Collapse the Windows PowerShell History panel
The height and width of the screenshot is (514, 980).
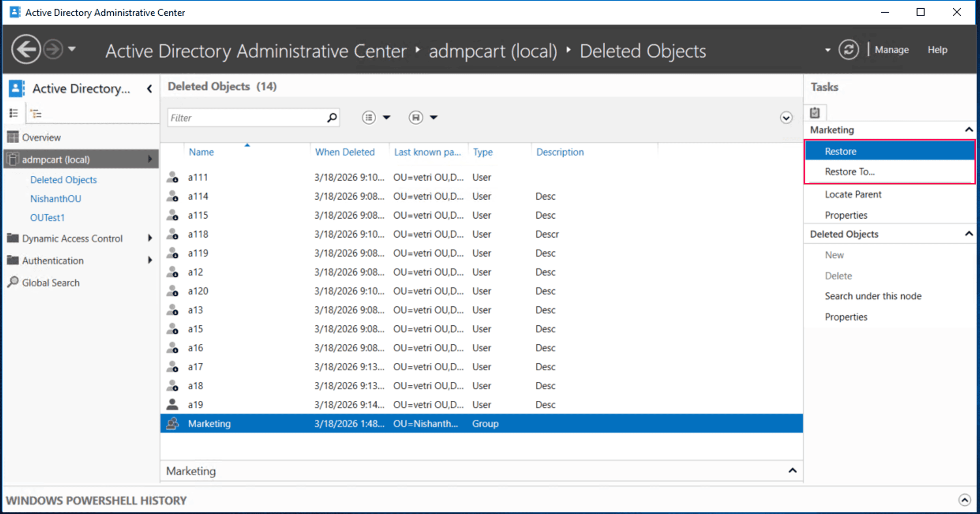[966, 499]
